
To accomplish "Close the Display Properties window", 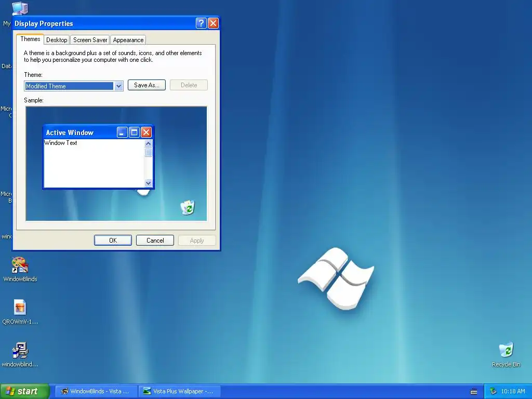I will (213, 23).
